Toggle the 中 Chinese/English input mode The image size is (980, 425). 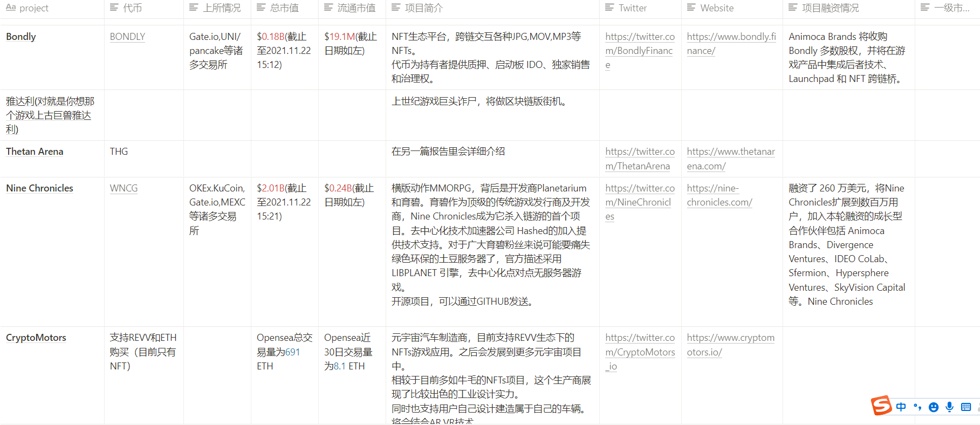click(x=901, y=407)
